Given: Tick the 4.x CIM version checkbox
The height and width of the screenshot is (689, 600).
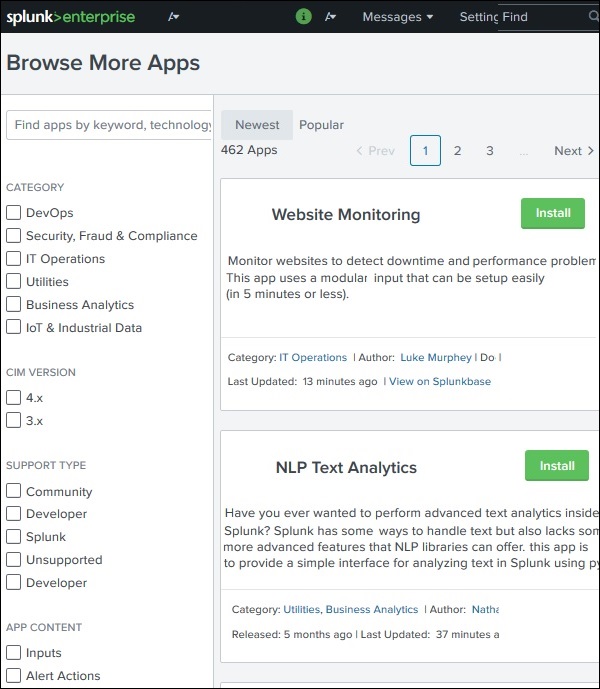Looking at the screenshot, I should [14, 398].
